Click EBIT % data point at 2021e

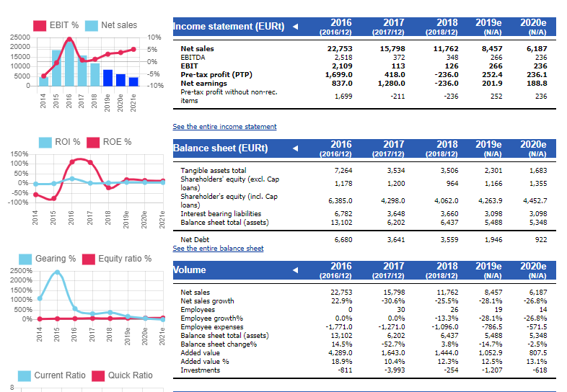[133, 50]
